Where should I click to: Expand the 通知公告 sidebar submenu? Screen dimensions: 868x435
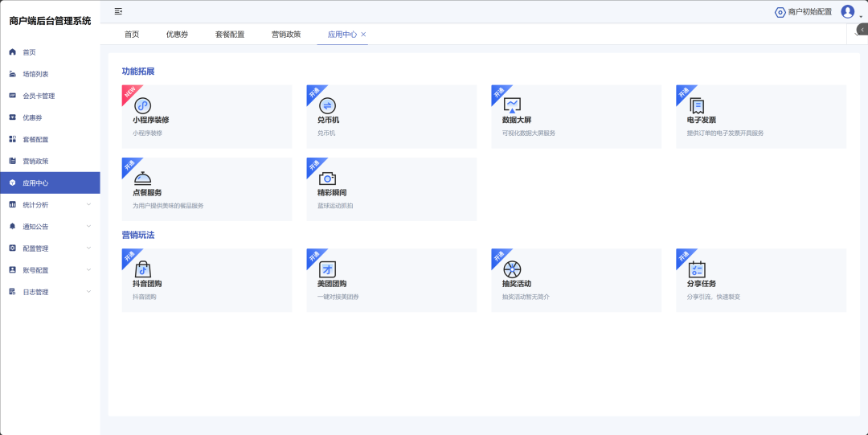[88, 227]
